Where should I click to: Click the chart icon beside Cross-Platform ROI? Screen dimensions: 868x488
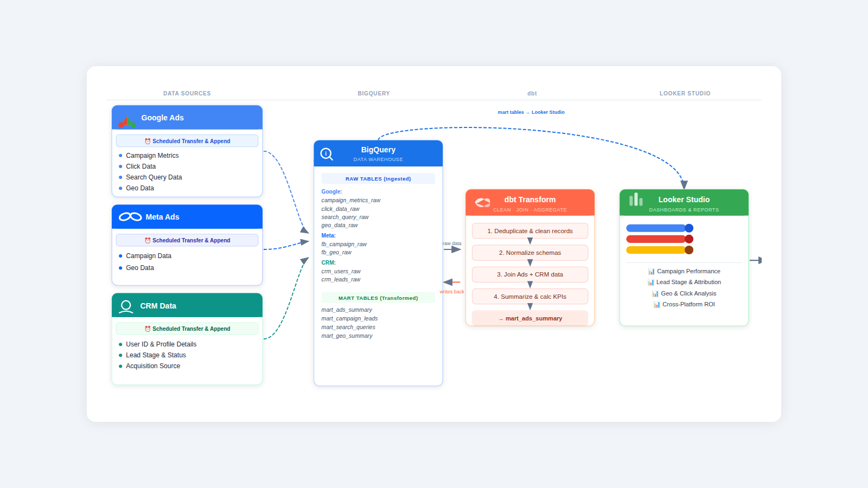[x=656, y=305]
